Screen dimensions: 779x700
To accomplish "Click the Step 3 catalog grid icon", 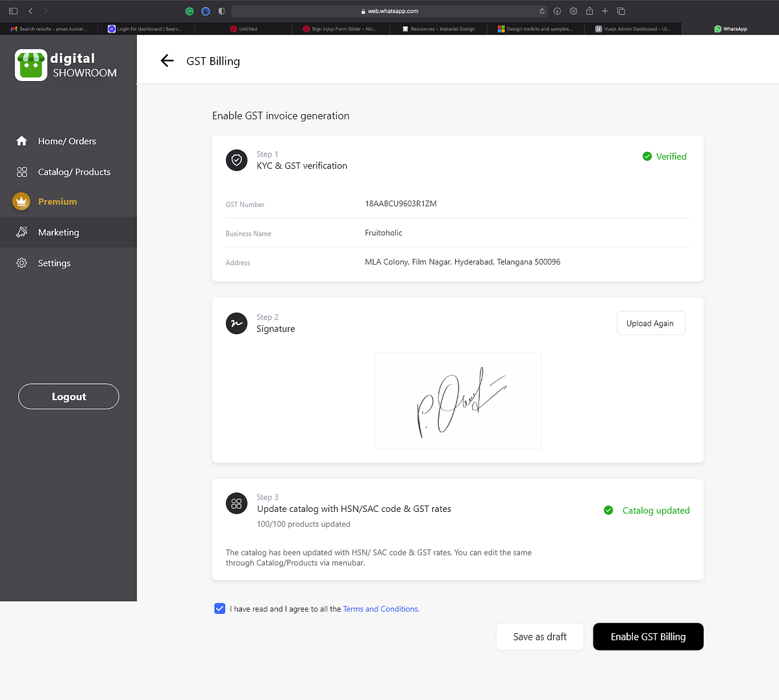I will click(236, 503).
